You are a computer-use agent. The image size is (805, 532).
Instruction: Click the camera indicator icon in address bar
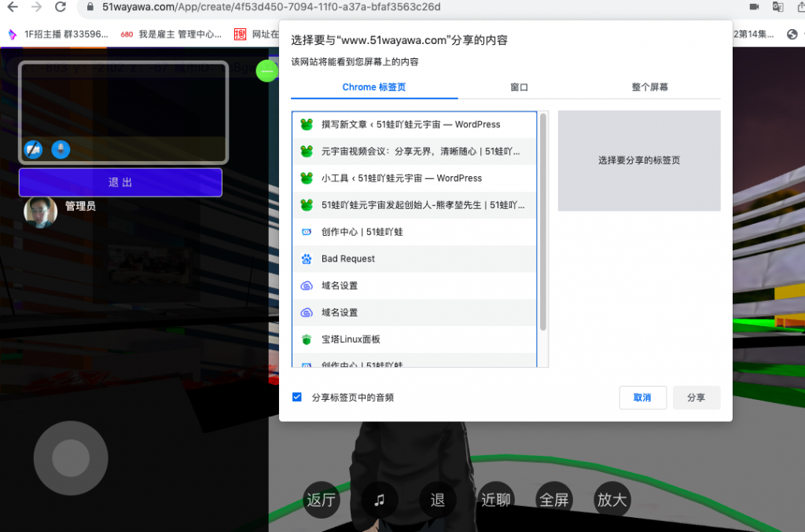[754, 6]
